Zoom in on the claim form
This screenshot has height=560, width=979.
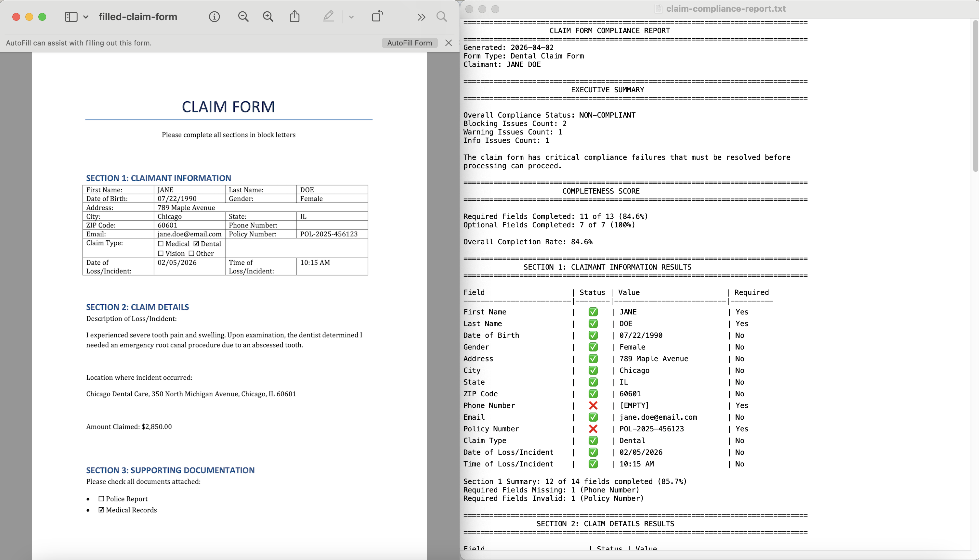tap(268, 17)
